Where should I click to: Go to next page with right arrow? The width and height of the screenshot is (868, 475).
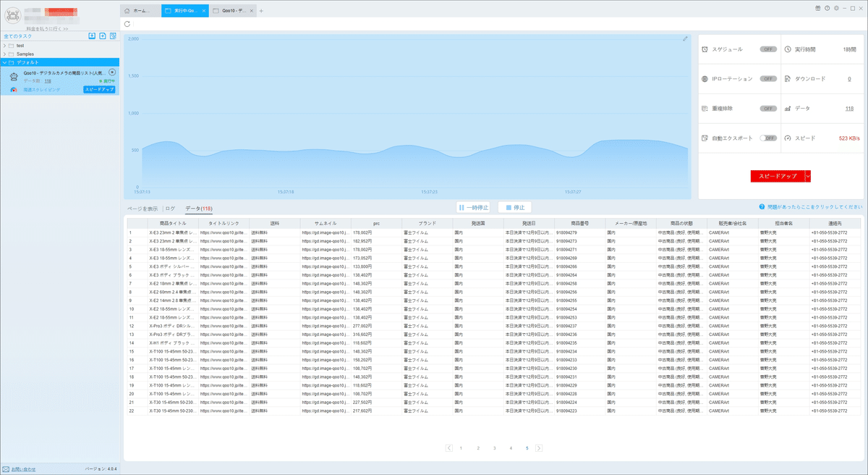[x=539, y=448]
